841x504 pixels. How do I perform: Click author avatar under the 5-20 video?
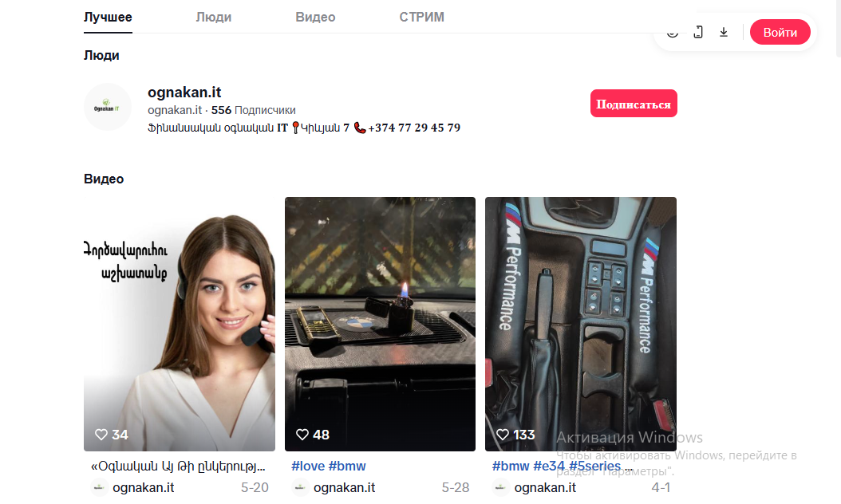pos(99,487)
